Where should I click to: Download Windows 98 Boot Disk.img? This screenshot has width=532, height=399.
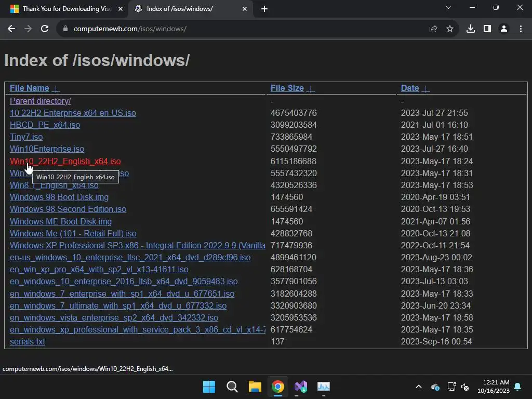click(59, 197)
